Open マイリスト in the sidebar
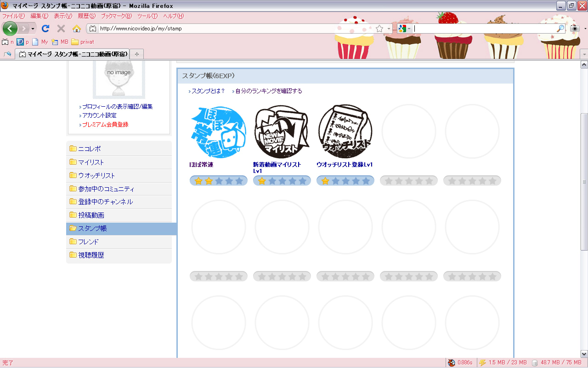Image resolution: width=588 pixels, height=368 pixels. click(x=119, y=162)
